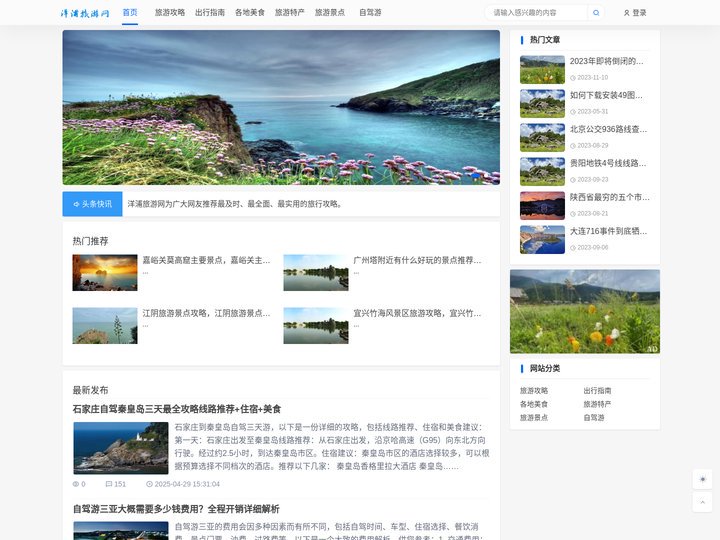Toggle the day/night theme button
This screenshot has width=720, height=540.
coord(702,479)
